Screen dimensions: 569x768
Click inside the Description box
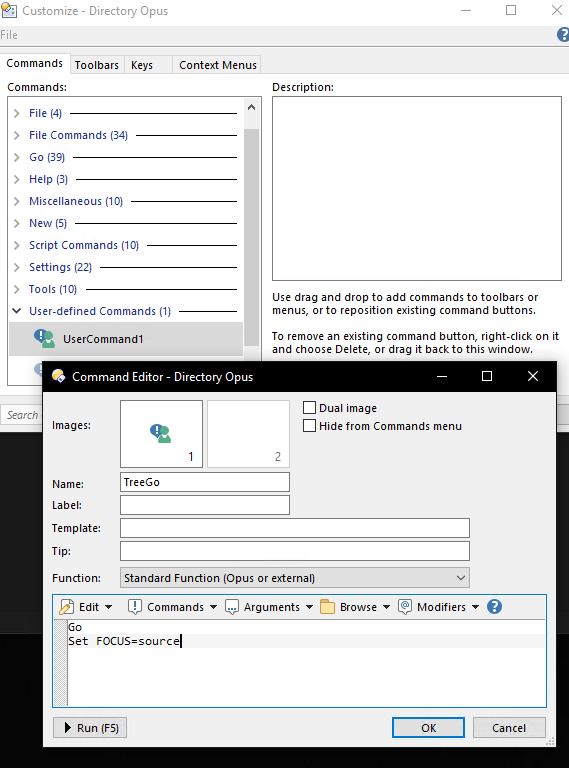click(417, 189)
